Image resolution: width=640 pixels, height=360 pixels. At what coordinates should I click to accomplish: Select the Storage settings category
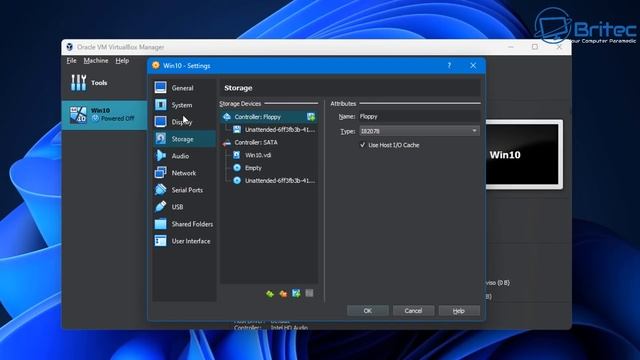184,139
